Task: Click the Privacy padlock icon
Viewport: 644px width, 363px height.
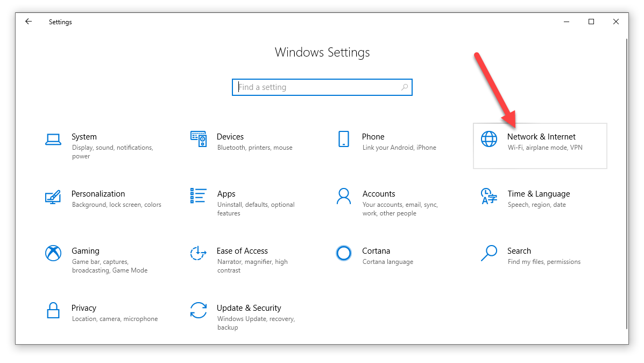Action: 53,310
